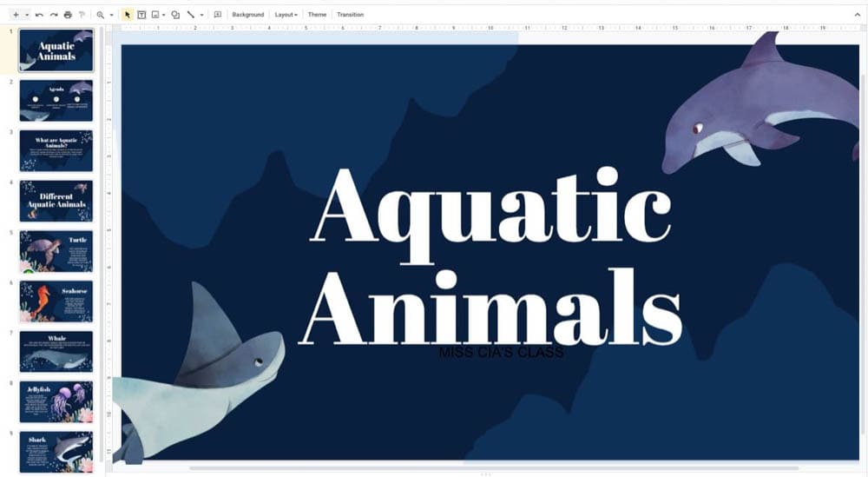Open the Theme panel
This screenshot has width=868, height=477.
[317, 15]
